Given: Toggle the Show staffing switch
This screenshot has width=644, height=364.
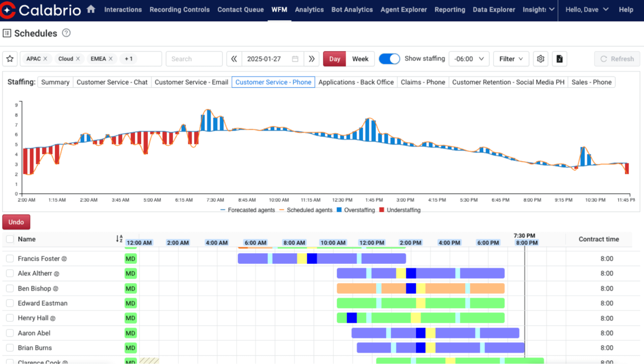Looking at the screenshot, I should click(389, 59).
